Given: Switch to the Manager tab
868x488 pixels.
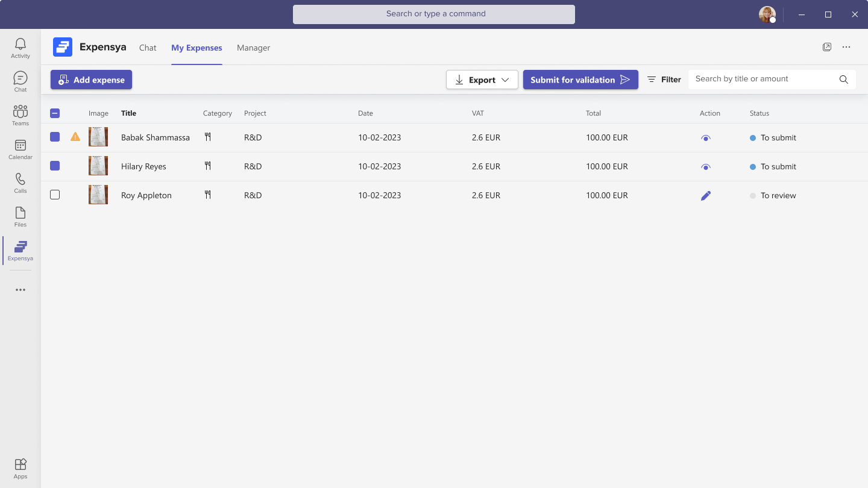Looking at the screenshot, I should 253,48.
